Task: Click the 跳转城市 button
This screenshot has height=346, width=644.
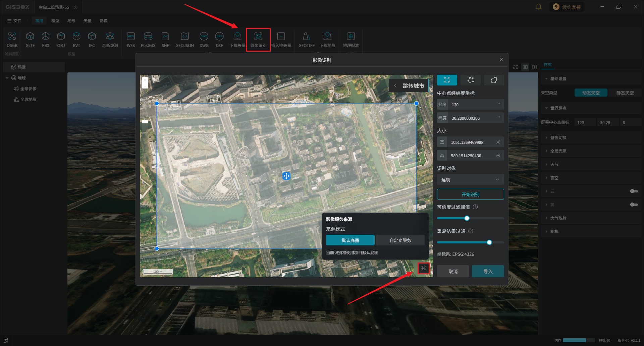Action: point(409,86)
